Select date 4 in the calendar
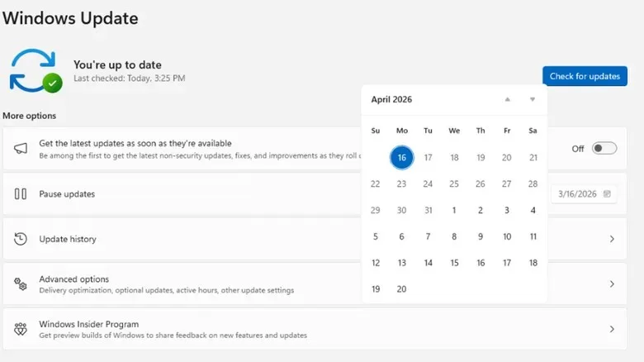The height and width of the screenshot is (362, 644). click(533, 210)
